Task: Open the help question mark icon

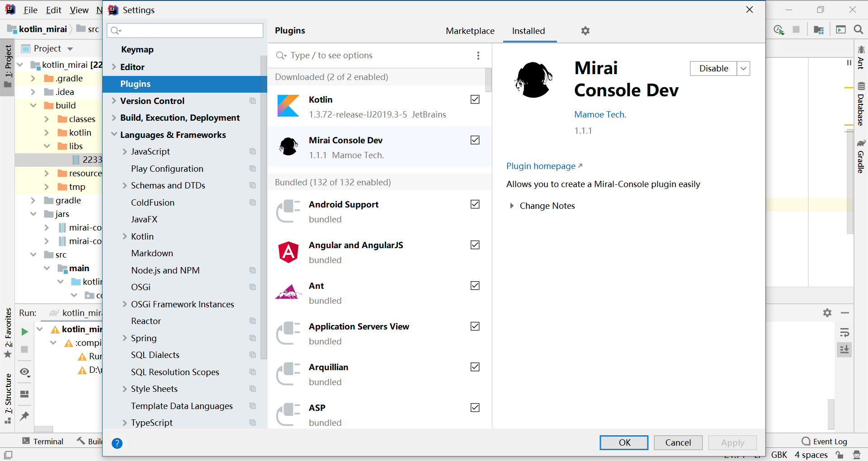Action: [x=117, y=443]
